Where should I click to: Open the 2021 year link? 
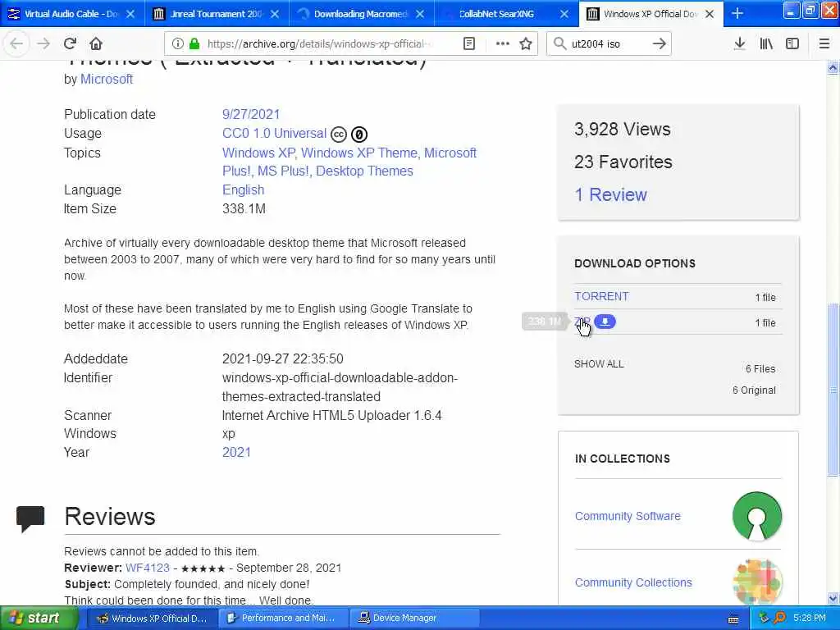pos(236,452)
